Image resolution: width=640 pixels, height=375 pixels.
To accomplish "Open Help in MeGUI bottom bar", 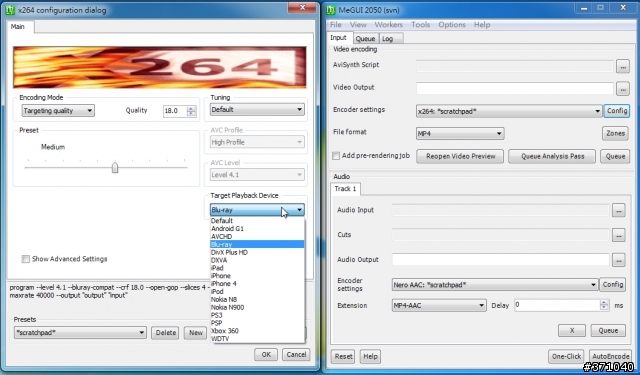I will tap(370, 356).
